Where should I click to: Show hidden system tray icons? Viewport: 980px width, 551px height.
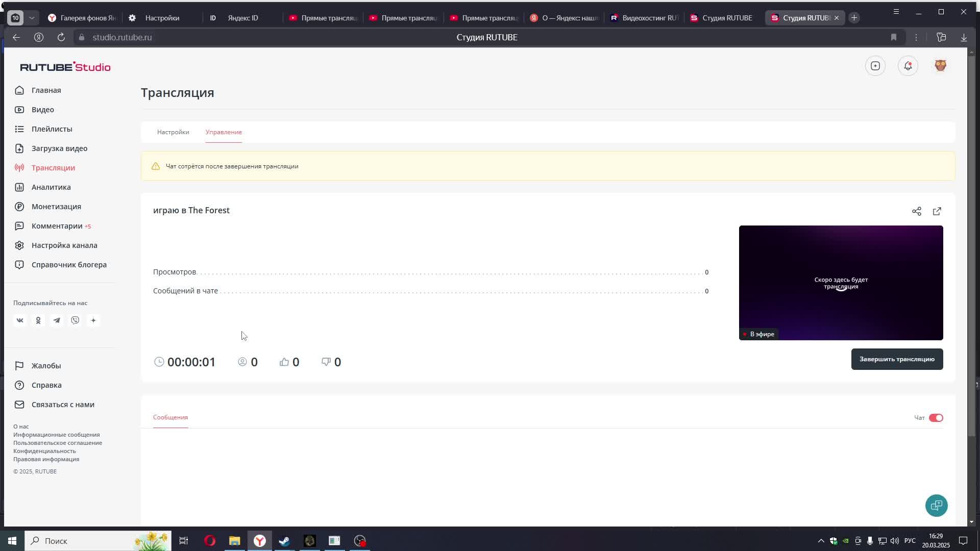coord(821,541)
